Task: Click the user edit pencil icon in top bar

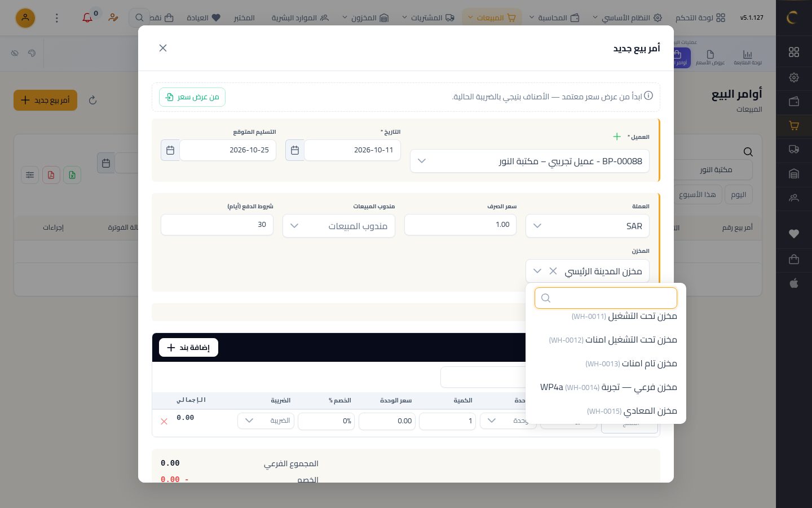Action: [113, 17]
